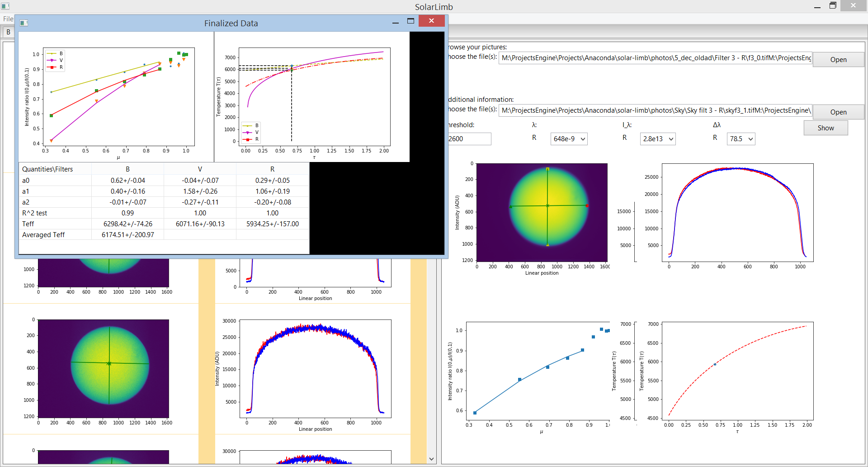The width and height of the screenshot is (868, 467).
Task: Select the a0 row label
Action: tap(55, 181)
